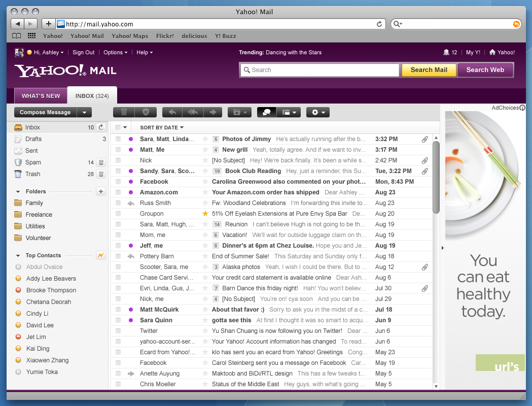Toggle the select-all messages checkbox
This screenshot has height=406, width=532.
pyautogui.click(x=118, y=127)
